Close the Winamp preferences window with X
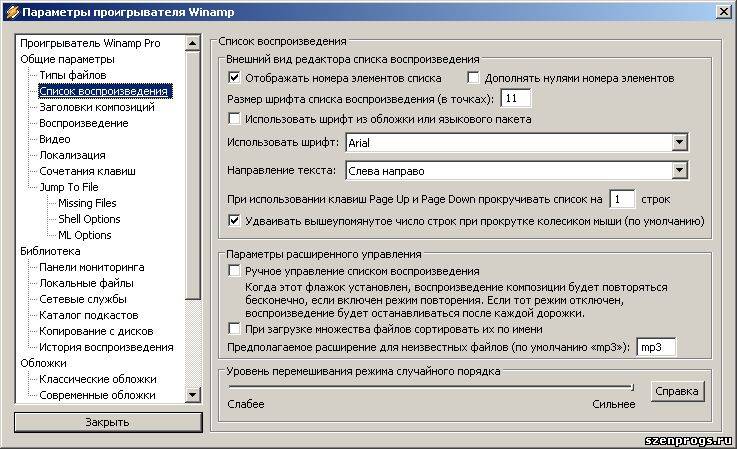 pos(722,11)
